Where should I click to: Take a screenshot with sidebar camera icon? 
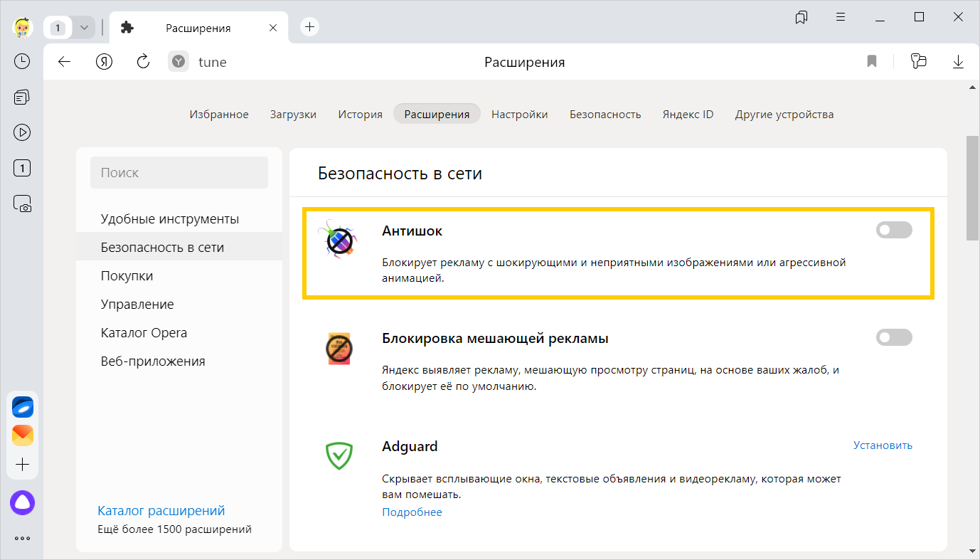click(22, 204)
